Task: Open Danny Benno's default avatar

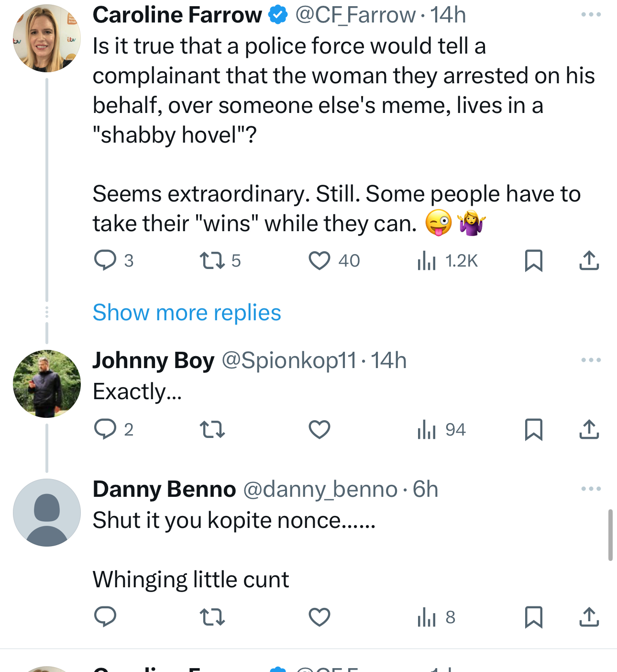Action: point(46,513)
